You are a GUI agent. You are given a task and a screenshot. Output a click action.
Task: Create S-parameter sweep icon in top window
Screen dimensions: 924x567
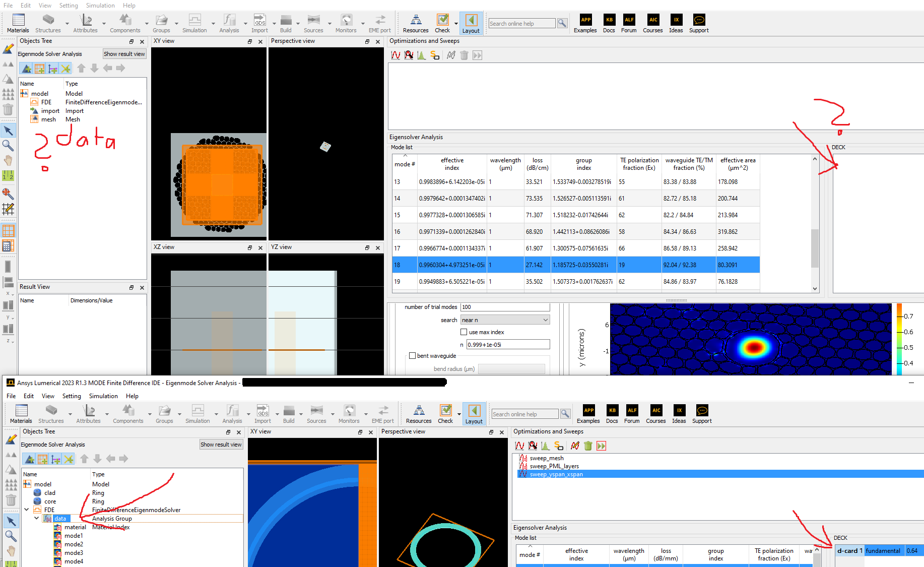point(435,55)
